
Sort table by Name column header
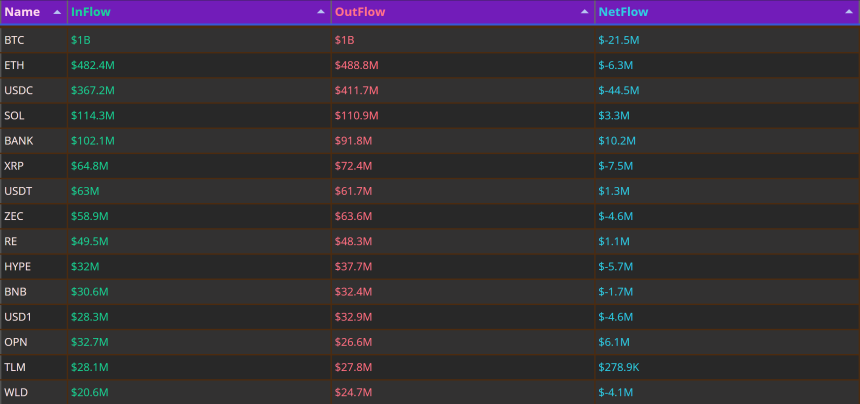pyautogui.click(x=22, y=12)
